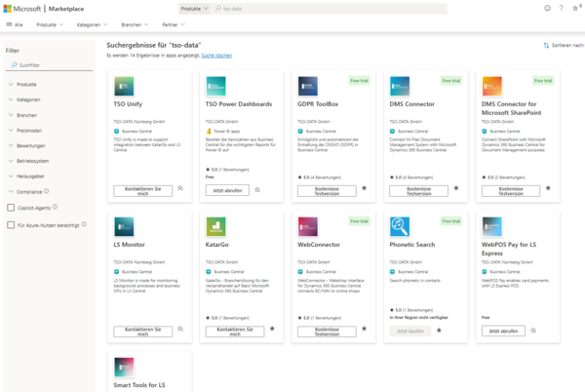Click the Sortieren nach sort icon
Screen dimensions: 585x392
coord(546,46)
